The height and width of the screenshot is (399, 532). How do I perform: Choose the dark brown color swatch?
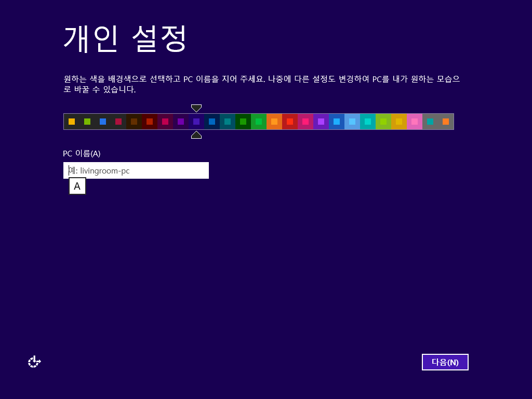134,122
